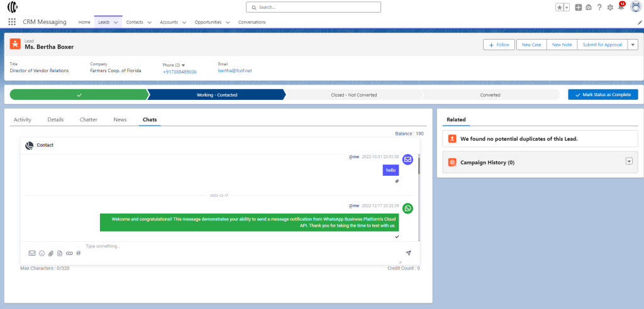Click the hello message bubble
The width and height of the screenshot is (644, 309).
tap(391, 170)
